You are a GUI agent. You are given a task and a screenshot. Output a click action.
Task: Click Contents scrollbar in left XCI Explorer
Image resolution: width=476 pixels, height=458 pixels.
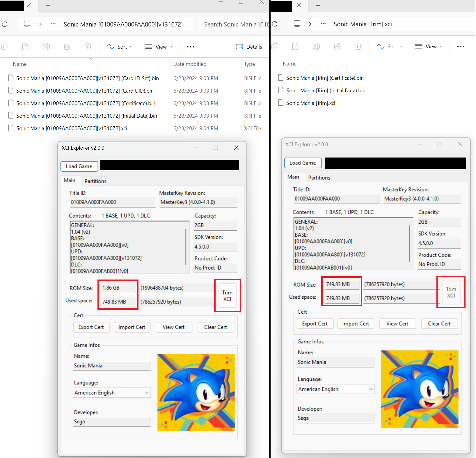tap(186, 247)
